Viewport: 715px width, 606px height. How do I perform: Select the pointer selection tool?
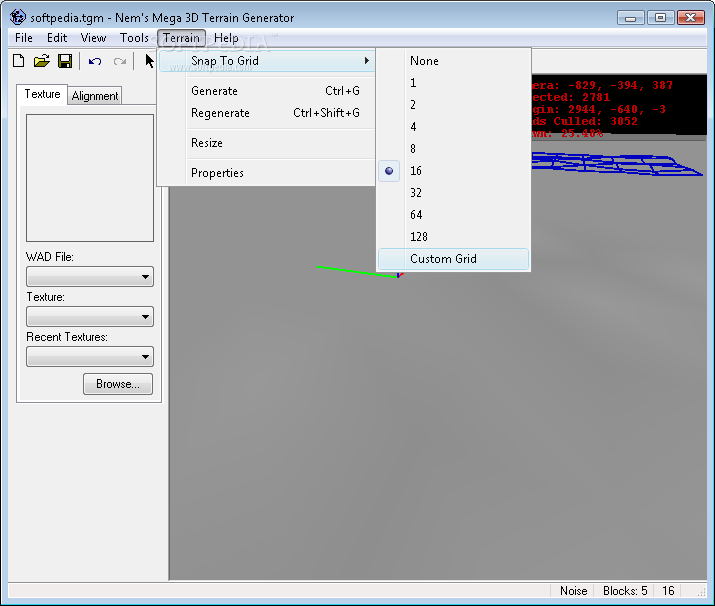pyautogui.click(x=149, y=61)
